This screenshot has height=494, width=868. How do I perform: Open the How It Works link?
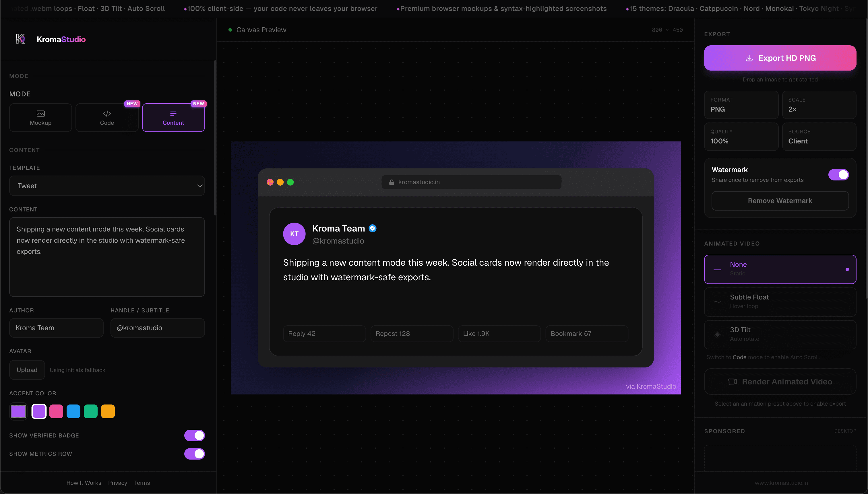pyautogui.click(x=84, y=483)
